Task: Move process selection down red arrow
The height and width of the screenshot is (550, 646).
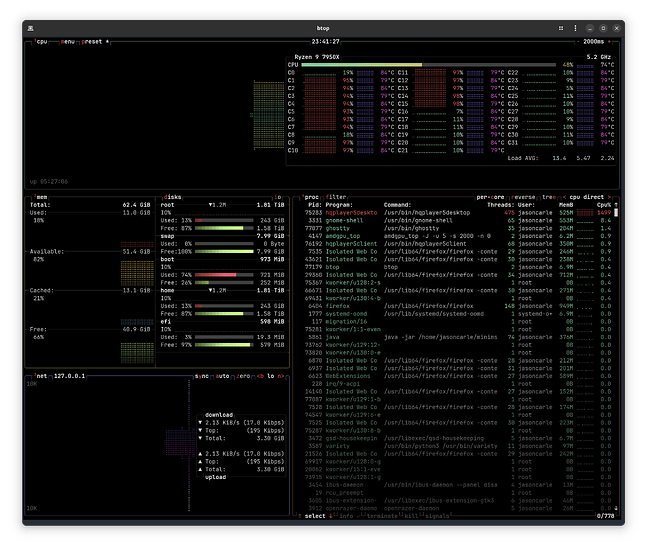Action: pos(330,516)
